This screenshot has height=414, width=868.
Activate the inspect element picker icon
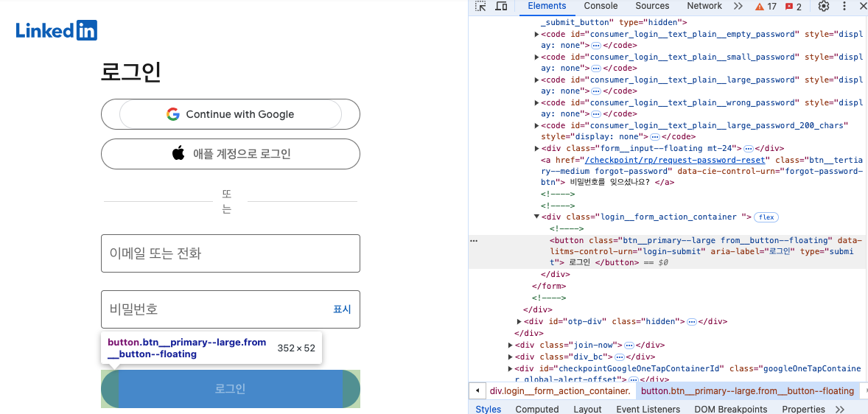coord(480,7)
